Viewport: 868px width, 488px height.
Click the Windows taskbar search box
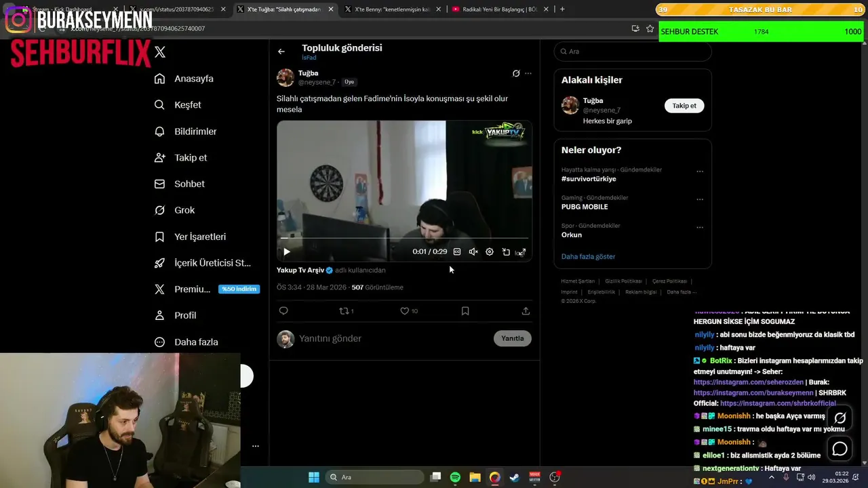374,477
